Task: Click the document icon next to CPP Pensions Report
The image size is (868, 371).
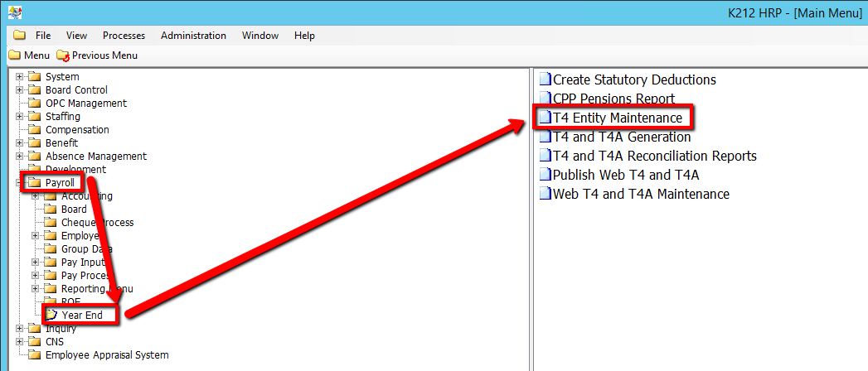Action: 545,99
